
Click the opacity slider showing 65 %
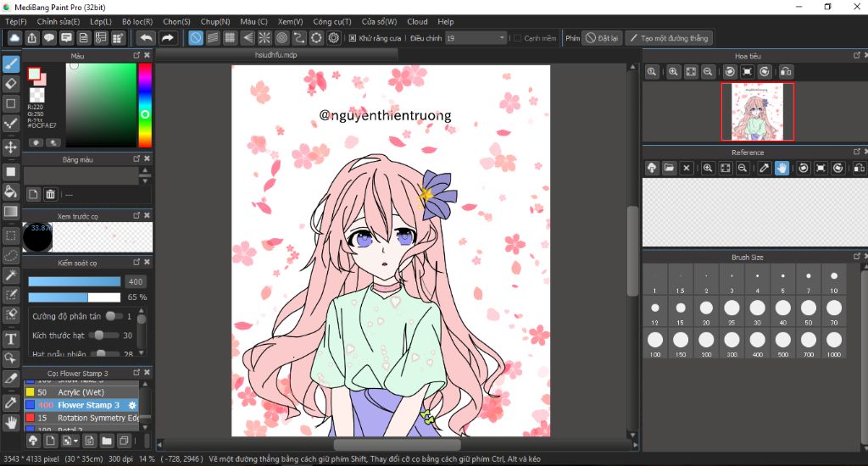click(75, 297)
